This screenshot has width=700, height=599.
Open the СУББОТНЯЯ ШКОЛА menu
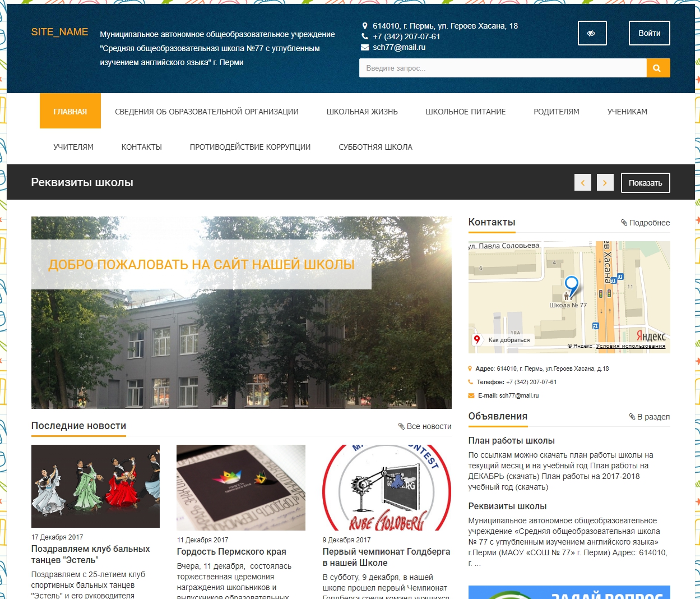[376, 147]
